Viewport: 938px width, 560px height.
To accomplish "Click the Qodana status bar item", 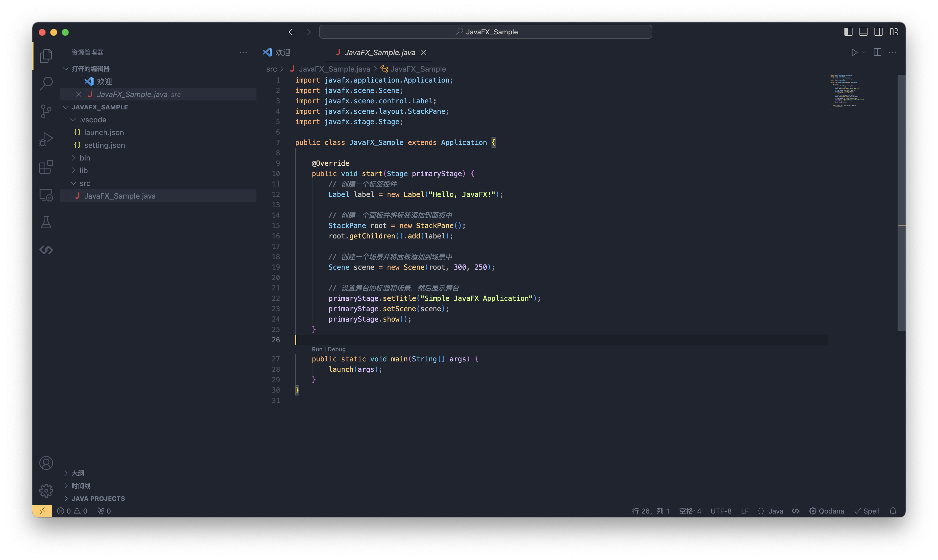I will click(x=827, y=511).
